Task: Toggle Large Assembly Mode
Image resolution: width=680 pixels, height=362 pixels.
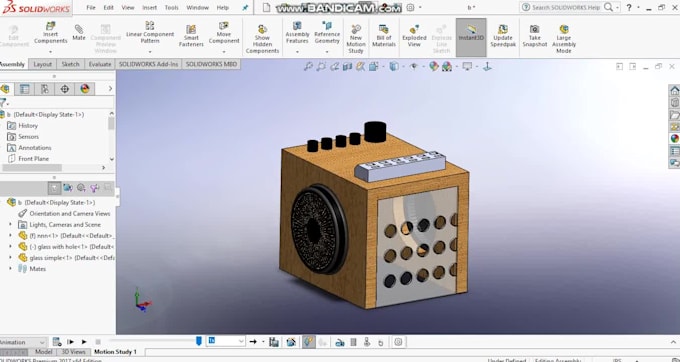Action: tap(564, 39)
